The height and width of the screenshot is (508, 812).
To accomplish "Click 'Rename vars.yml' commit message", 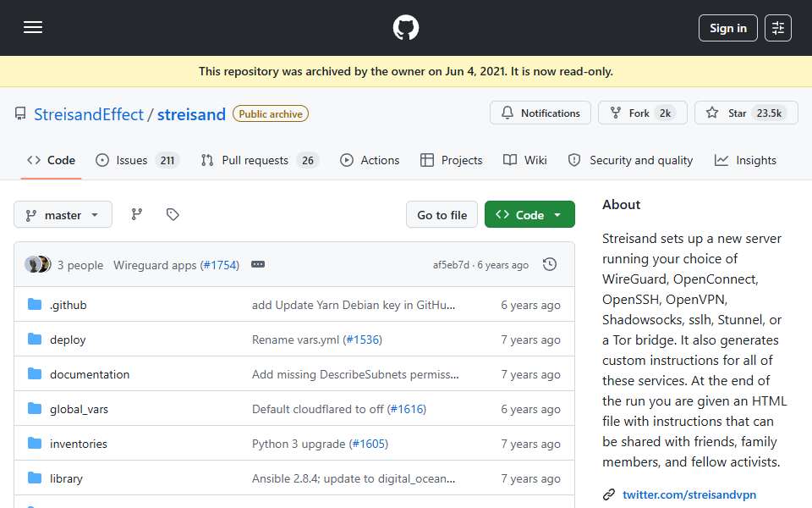I will click(296, 340).
